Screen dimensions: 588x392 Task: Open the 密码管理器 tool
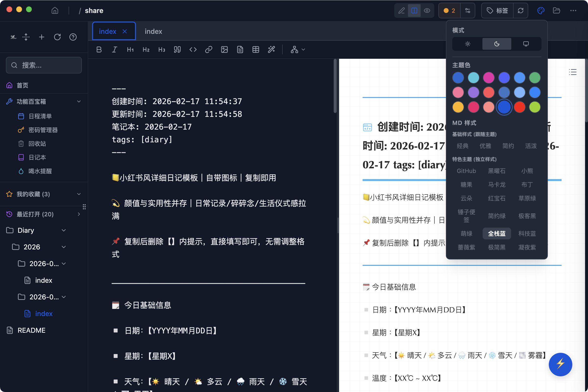[x=43, y=130]
